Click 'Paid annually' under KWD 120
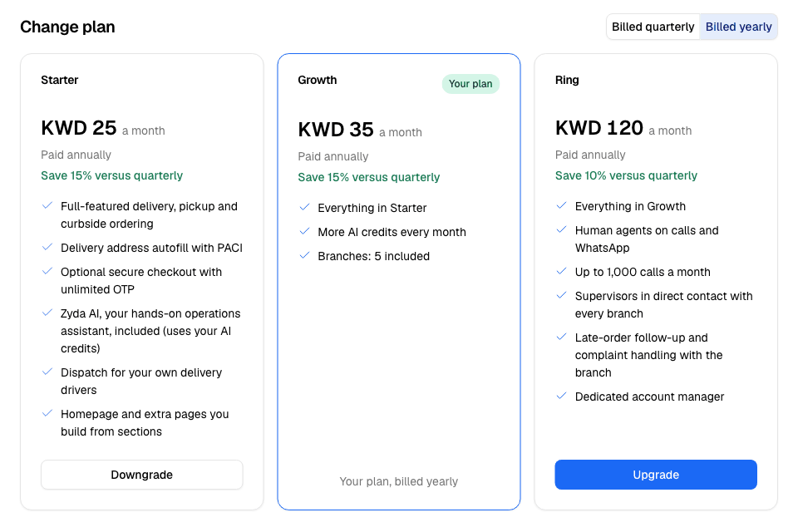Image resolution: width=798 pixels, height=532 pixels. click(590, 155)
